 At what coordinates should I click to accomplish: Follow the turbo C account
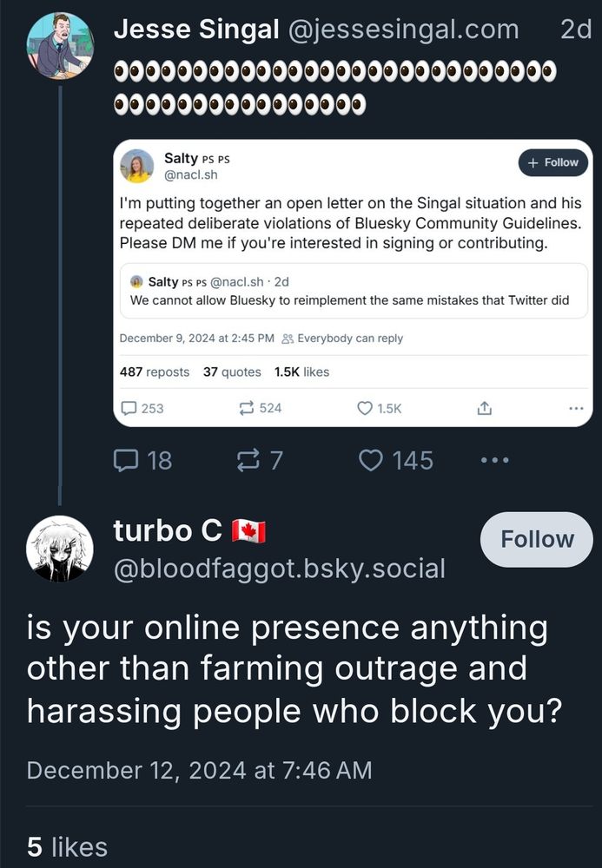click(x=536, y=539)
